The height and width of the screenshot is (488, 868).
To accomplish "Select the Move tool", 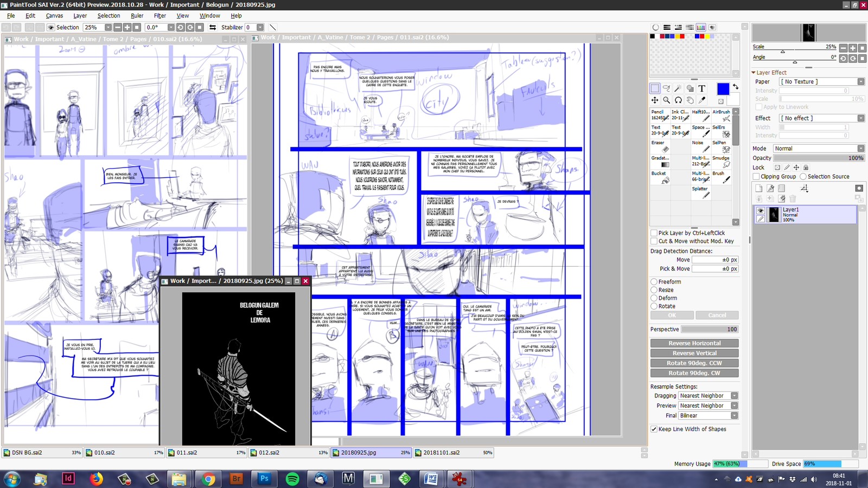I will coord(655,100).
